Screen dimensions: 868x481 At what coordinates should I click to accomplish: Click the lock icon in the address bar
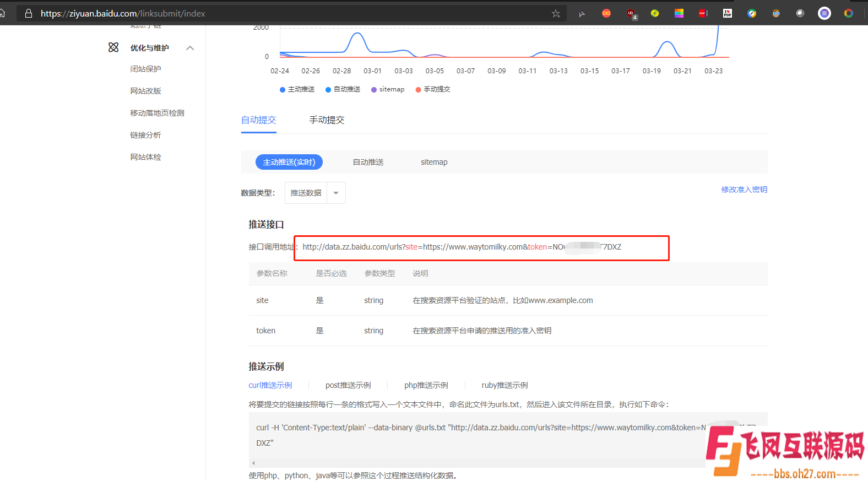pos(29,13)
